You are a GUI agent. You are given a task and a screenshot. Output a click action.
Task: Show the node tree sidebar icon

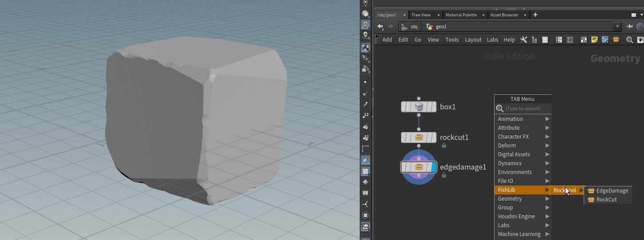pyautogui.click(x=534, y=40)
